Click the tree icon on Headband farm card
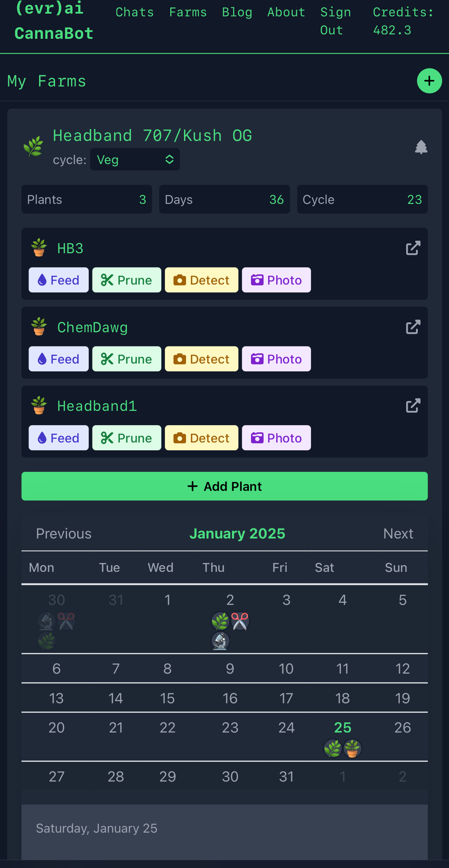Screen dimensions: 449x868 pos(421,147)
